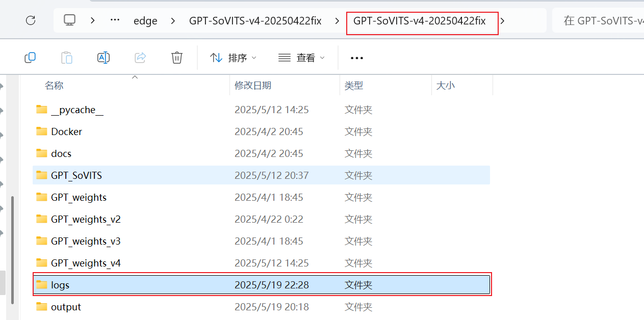Click the GPT_weights_v4 folder name
Image resolution: width=644 pixels, height=320 pixels.
pyautogui.click(x=86, y=263)
